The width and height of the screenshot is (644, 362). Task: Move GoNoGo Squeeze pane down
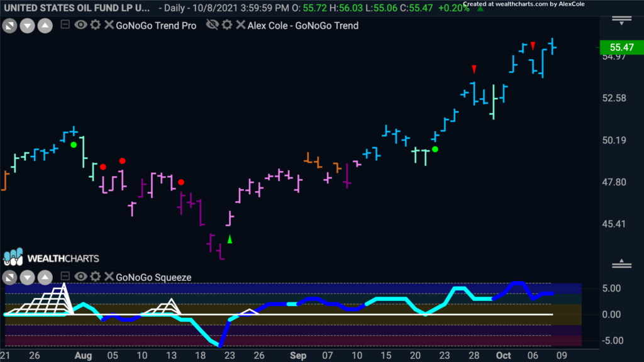(27, 278)
